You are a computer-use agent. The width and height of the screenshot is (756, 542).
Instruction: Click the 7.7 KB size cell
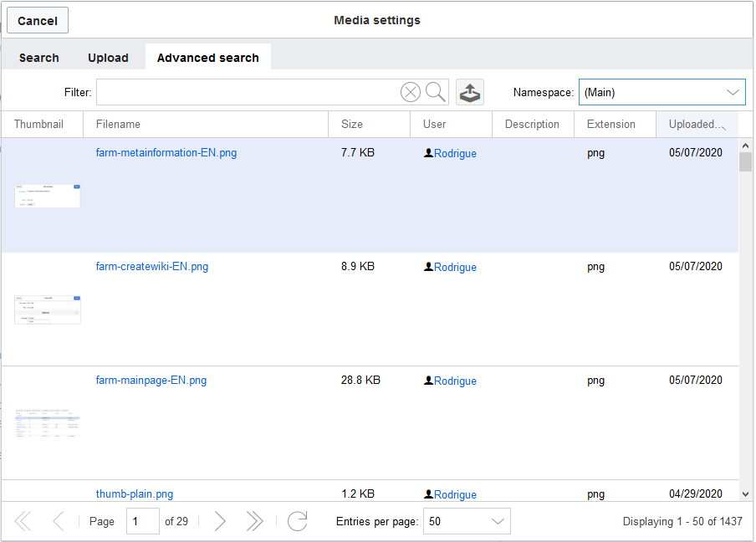358,153
